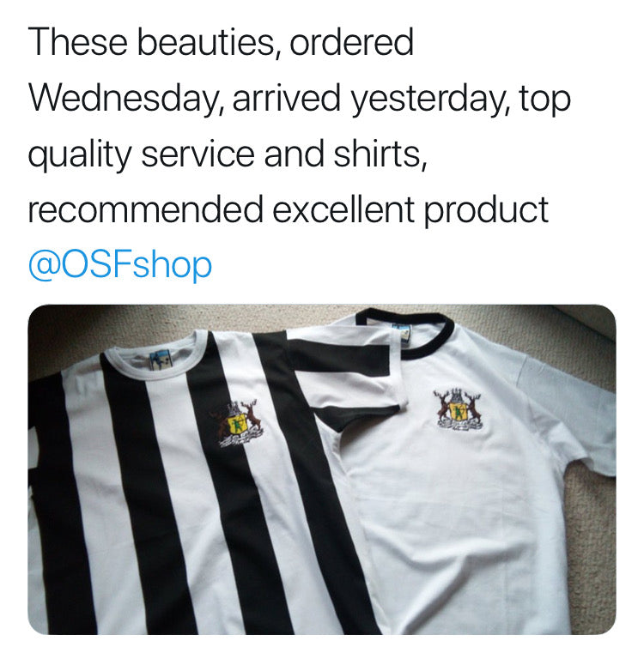Click the word "arrived" in the tweet
Screen dimensions: 644x653
[287, 99]
